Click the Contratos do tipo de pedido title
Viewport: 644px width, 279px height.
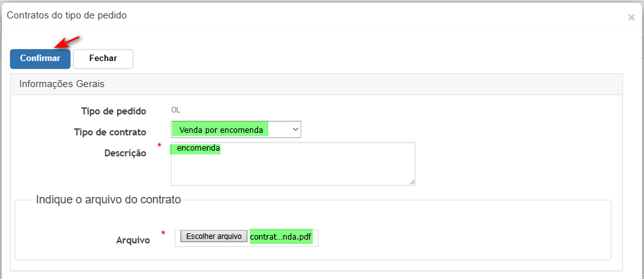[67, 16]
